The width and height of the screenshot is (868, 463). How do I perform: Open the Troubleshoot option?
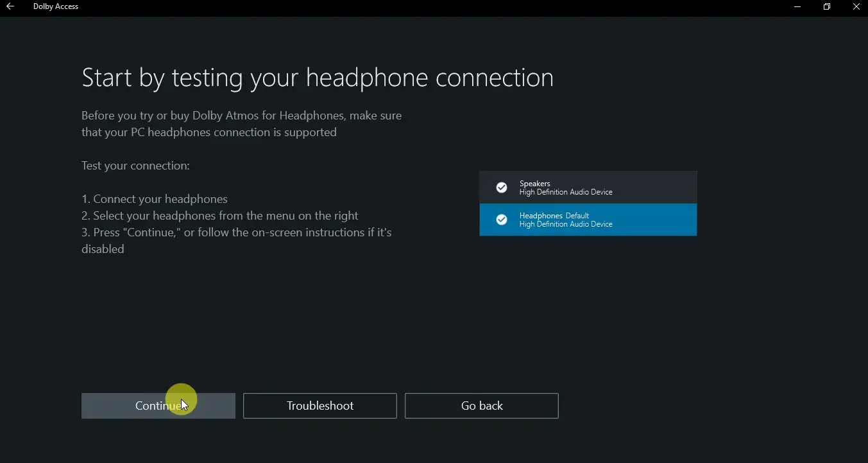click(x=320, y=406)
